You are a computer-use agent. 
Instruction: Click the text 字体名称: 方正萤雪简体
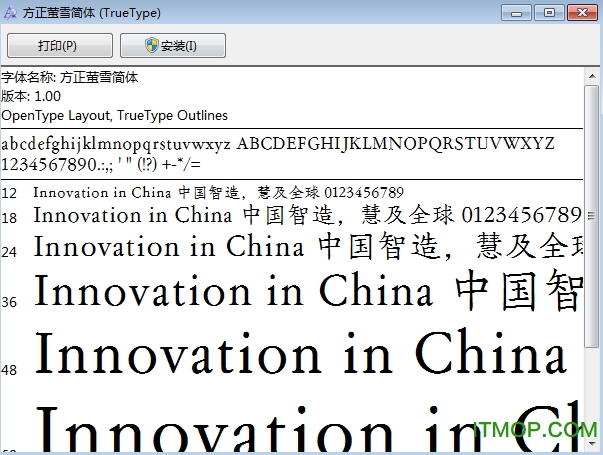[70, 77]
